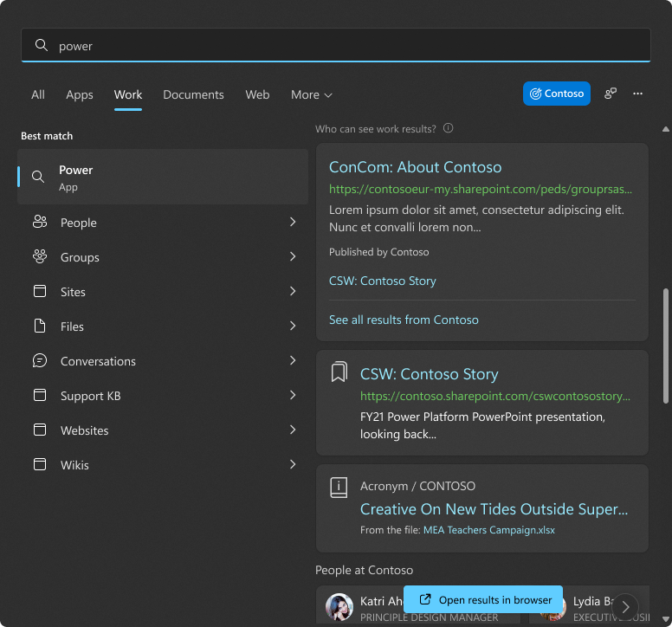Screen dimensions: 672x627
Task: Click the Conversations chat bubble icon
Action: pos(40,360)
